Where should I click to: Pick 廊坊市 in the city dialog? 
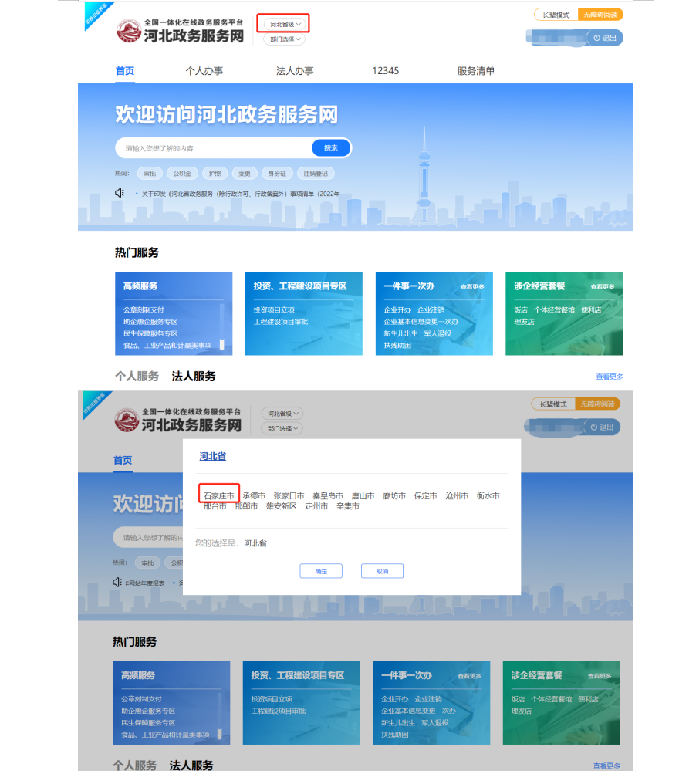point(394,496)
